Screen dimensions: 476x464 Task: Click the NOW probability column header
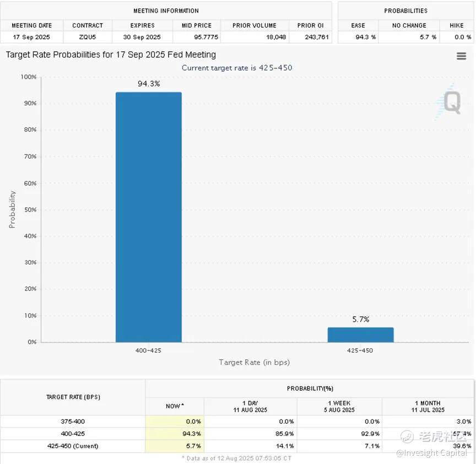pyautogui.click(x=175, y=406)
